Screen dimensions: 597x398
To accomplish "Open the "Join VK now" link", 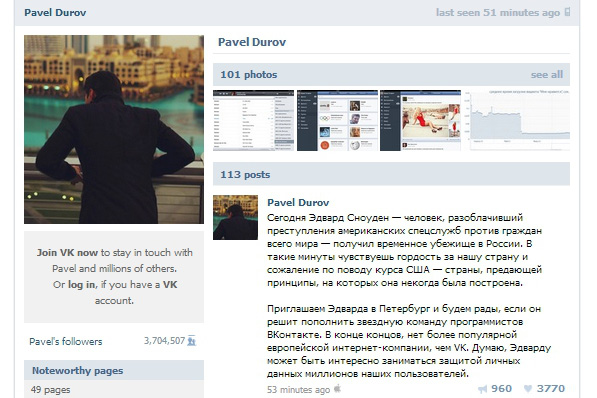I will 67,253.
